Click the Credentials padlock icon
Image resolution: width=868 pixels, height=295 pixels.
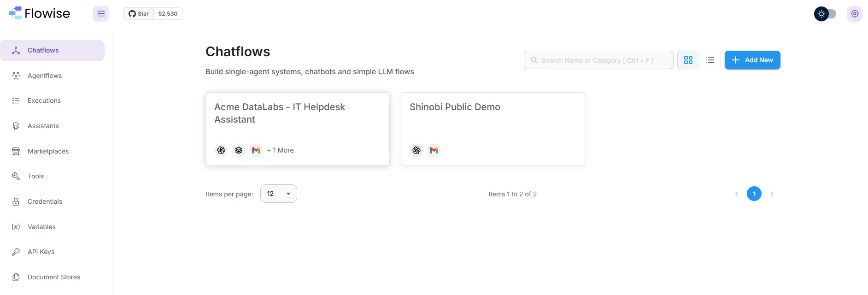pyautogui.click(x=16, y=201)
